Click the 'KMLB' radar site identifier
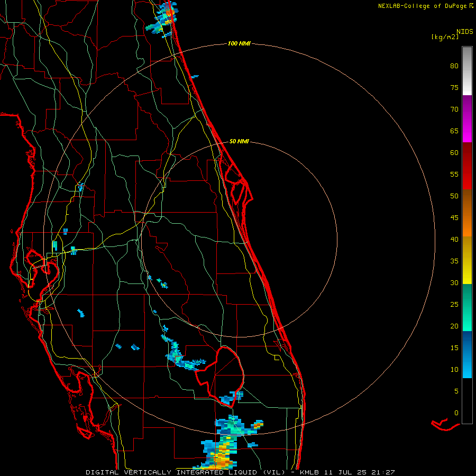Viewport: 476px width, 476px height. point(309,472)
